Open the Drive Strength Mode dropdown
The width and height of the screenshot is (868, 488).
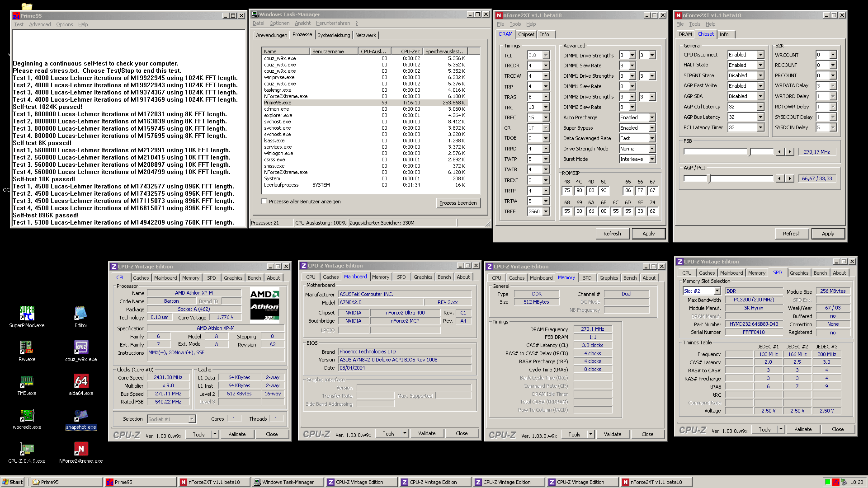click(652, 149)
